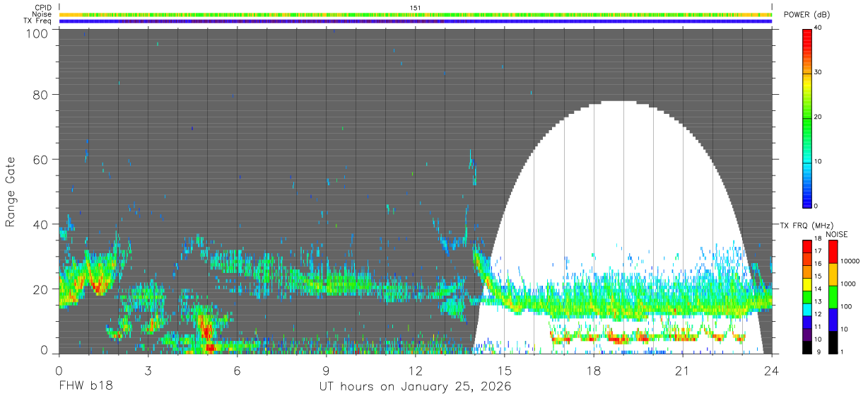Select the 0 tick on POWER colorbar
This screenshot has height=401, width=868.
[816, 207]
